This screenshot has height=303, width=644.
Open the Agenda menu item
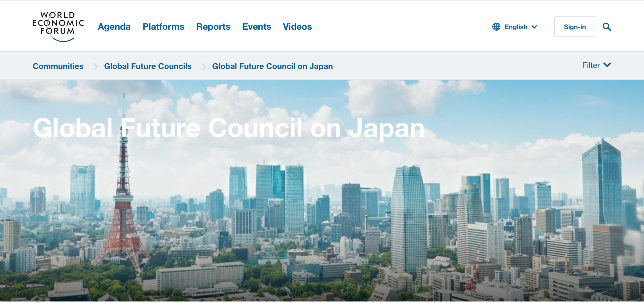coord(114,27)
